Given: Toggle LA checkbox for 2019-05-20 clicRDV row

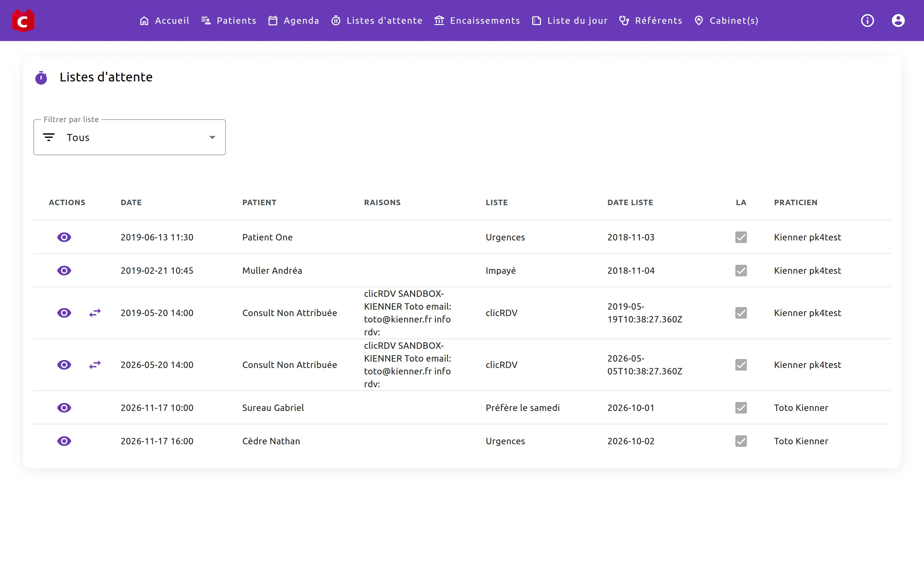Looking at the screenshot, I should pos(741,313).
